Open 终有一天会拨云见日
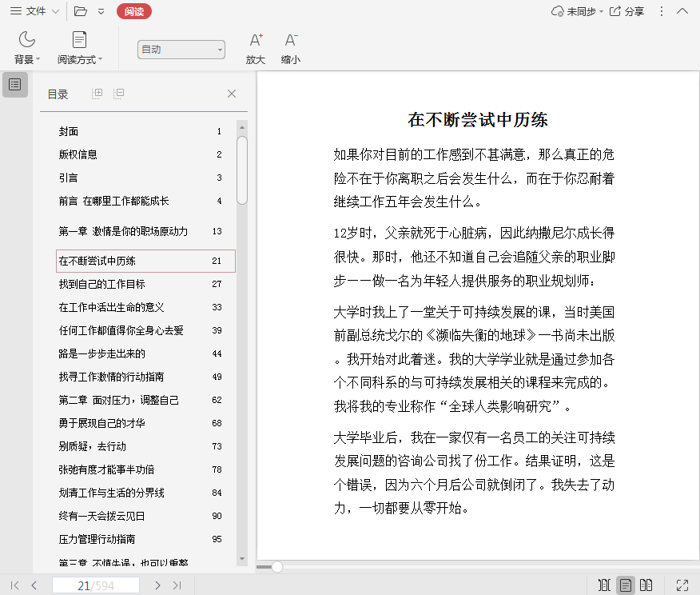Viewport: 700px width, 595px height. 145,517
